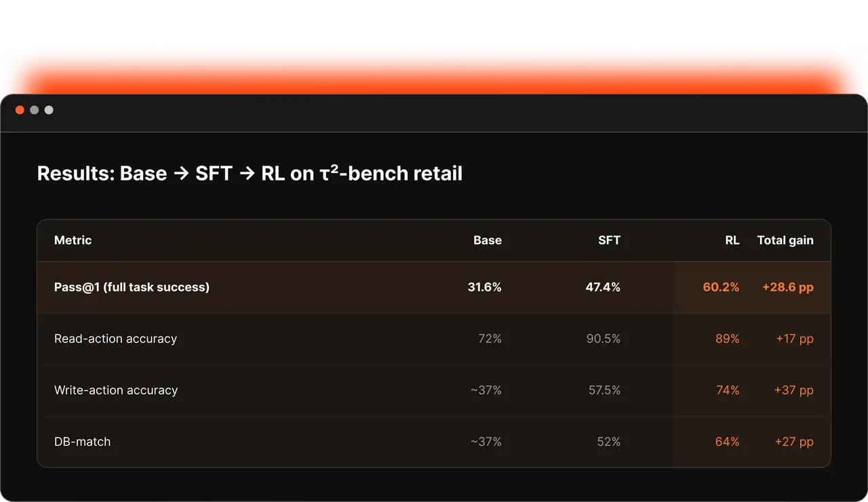Click the first gray window dot
Screen dimensions: 868x502
[x=34, y=110]
